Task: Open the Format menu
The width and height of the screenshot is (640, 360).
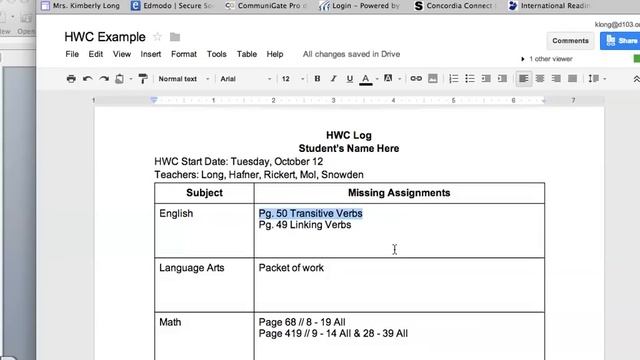Action: click(x=184, y=54)
